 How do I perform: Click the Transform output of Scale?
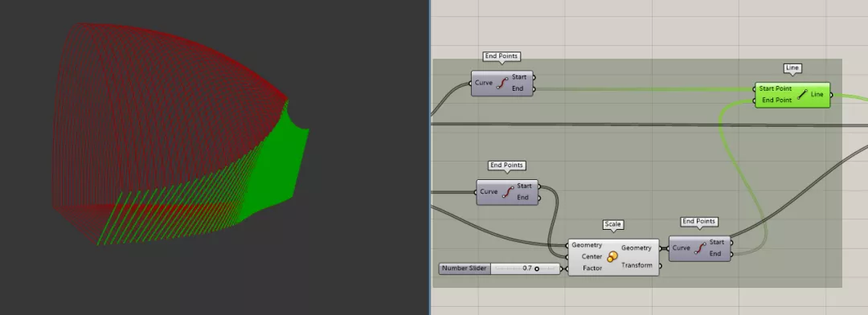[636, 265]
